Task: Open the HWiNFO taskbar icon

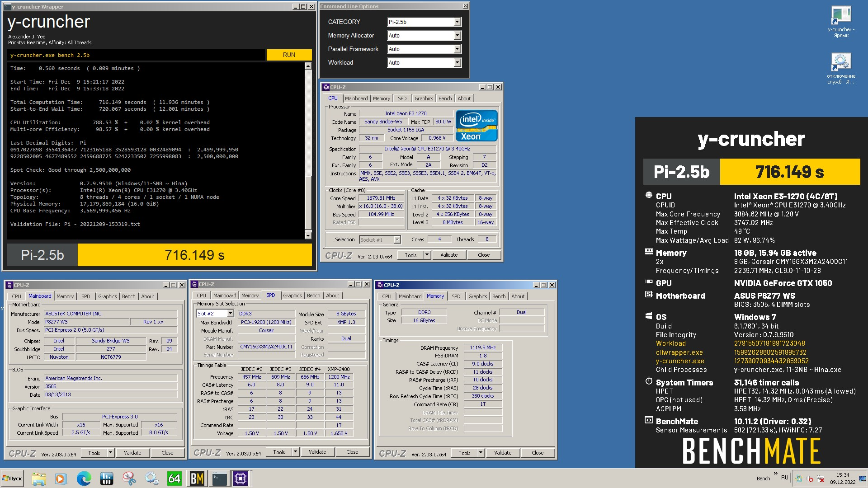Action: 106,478
